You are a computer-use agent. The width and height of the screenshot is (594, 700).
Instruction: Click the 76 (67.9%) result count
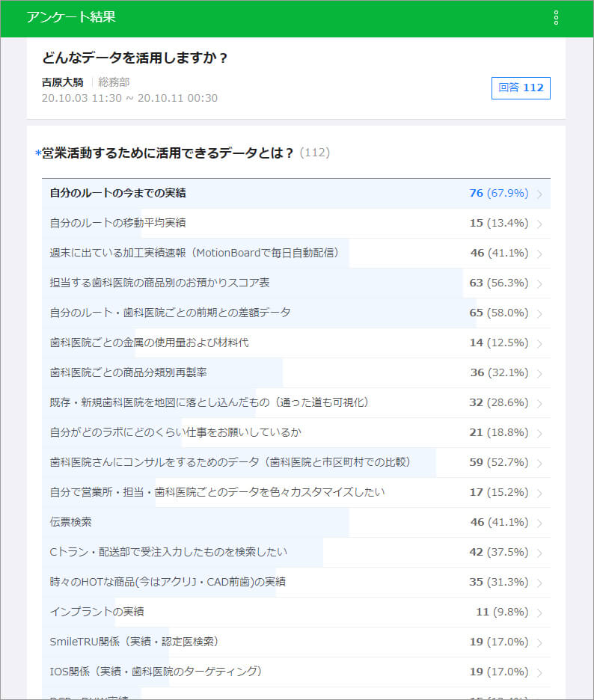coord(498,193)
